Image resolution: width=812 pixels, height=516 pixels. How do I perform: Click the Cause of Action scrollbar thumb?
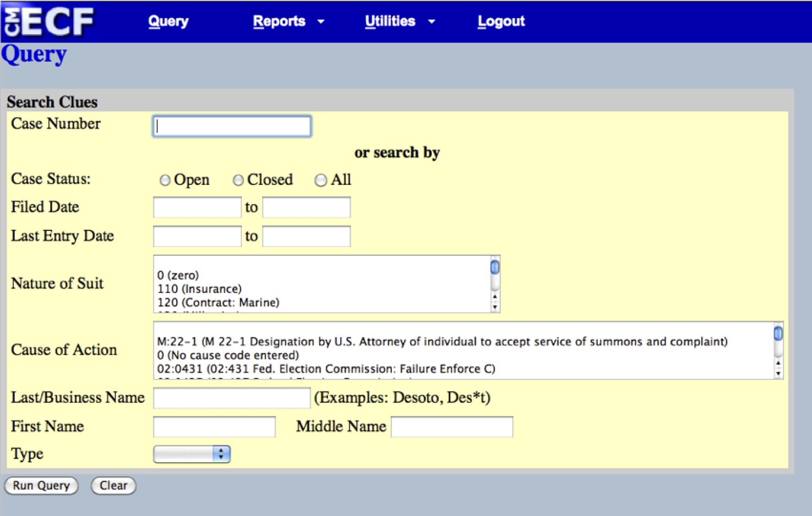click(778, 333)
